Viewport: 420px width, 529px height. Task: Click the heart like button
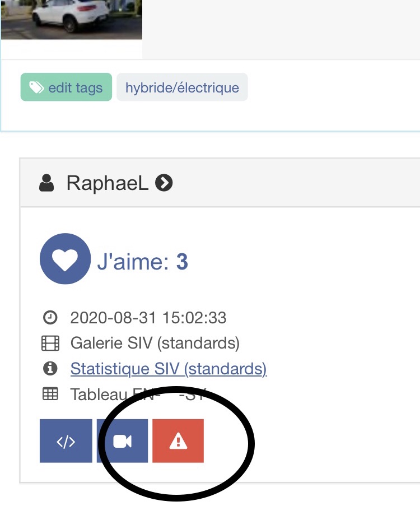[65, 259]
